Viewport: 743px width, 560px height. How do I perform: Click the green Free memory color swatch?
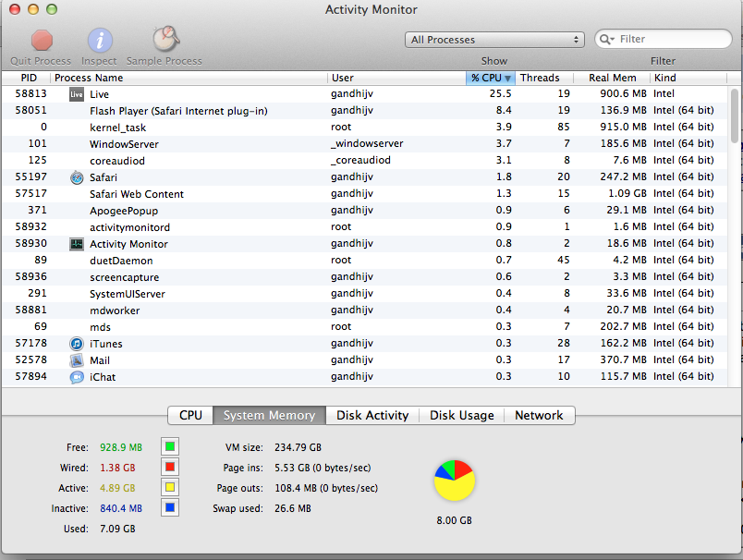tap(170, 446)
